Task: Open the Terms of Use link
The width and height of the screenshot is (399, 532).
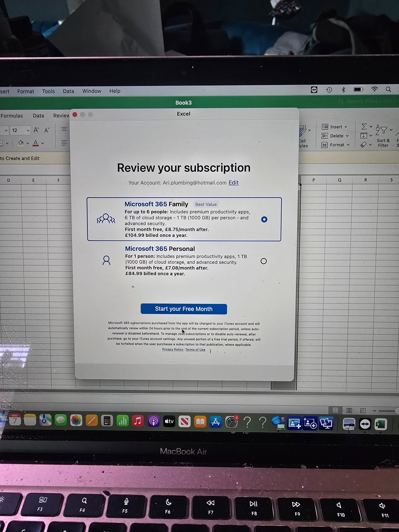Action: (x=195, y=350)
